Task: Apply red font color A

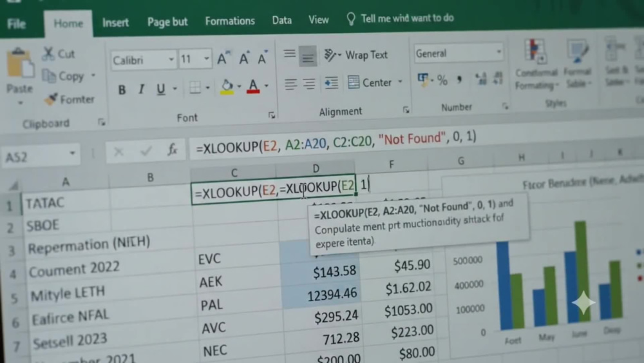Action: click(x=253, y=86)
